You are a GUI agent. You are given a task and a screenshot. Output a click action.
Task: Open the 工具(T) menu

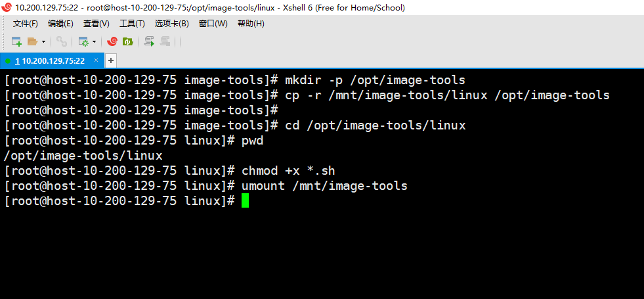(132, 24)
